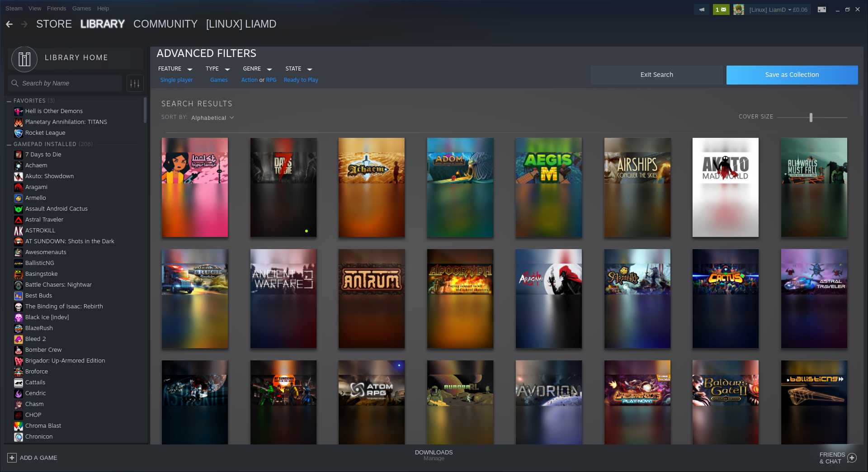Open the Games menu
868x472 pixels.
click(x=81, y=8)
